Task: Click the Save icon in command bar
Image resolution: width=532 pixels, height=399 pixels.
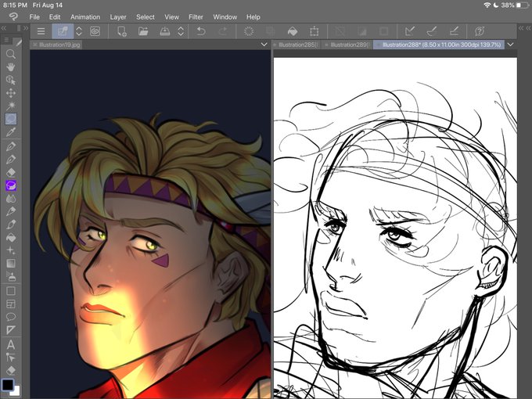Action: (x=165, y=31)
